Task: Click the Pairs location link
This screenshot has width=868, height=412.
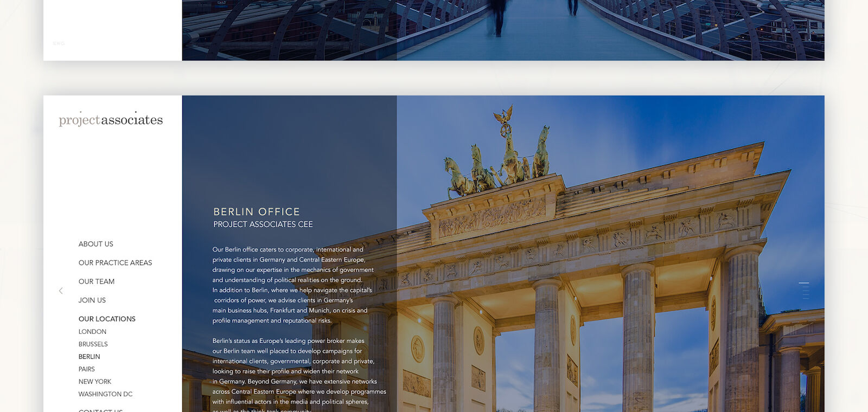Action: 86,369
